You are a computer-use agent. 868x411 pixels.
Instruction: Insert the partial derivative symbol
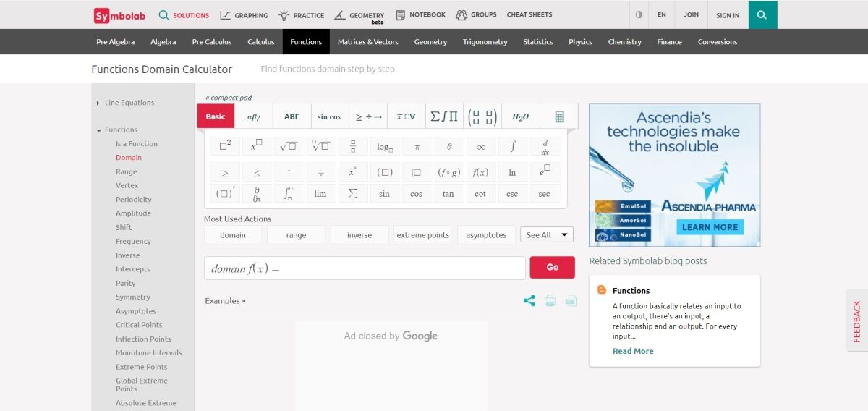[x=257, y=193]
